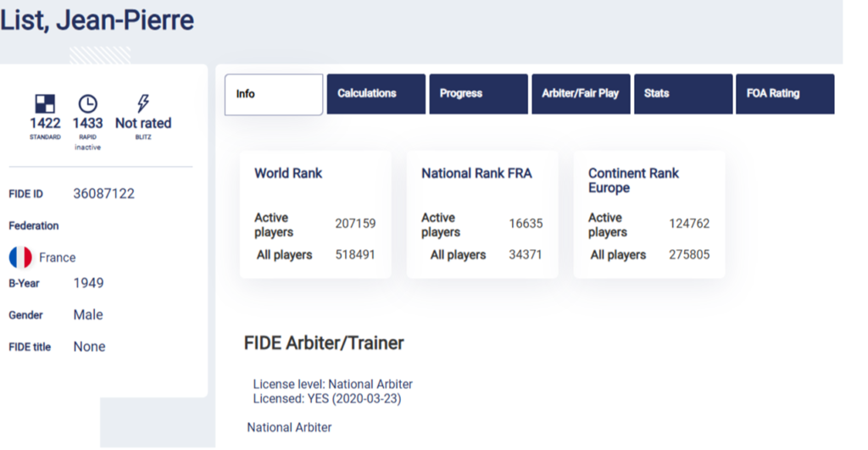This screenshot has width=868, height=450.
Task: Click the FIDE ID number 36087122
Action: [103, 194]
